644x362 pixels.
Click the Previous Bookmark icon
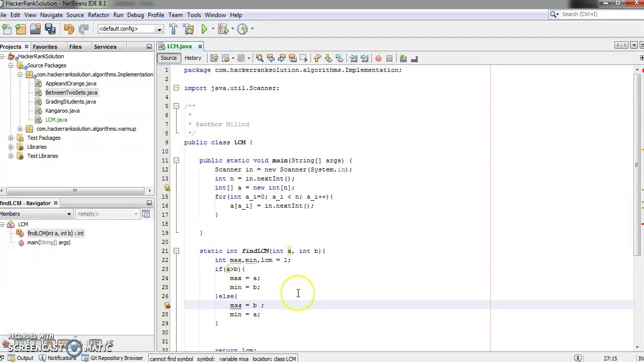coord(317,58)
